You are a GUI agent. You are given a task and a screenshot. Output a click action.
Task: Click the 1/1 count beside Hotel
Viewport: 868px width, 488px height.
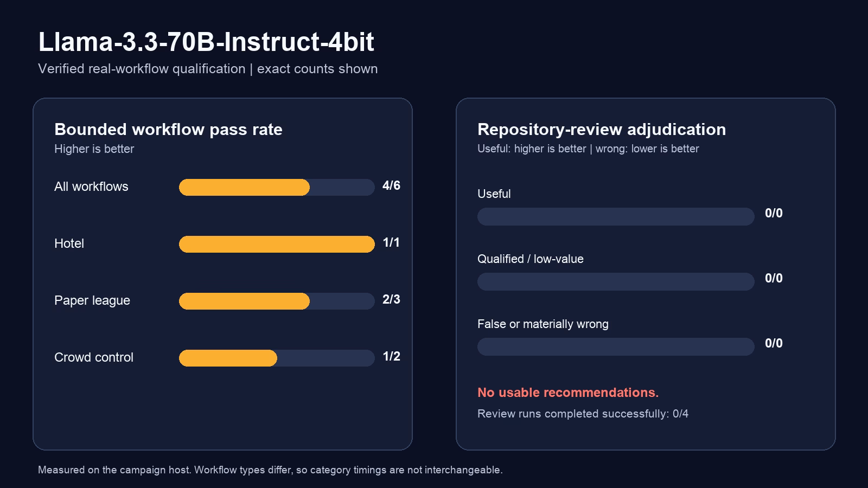391,242
